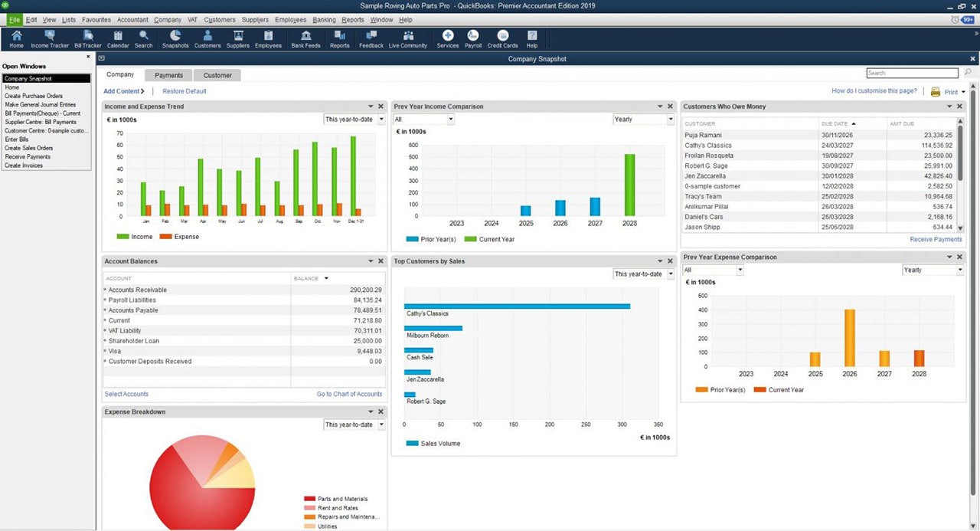This screenshot has width=980, height=531.
Task: Click the Income legend green swatch
Action: click(122, 237)
